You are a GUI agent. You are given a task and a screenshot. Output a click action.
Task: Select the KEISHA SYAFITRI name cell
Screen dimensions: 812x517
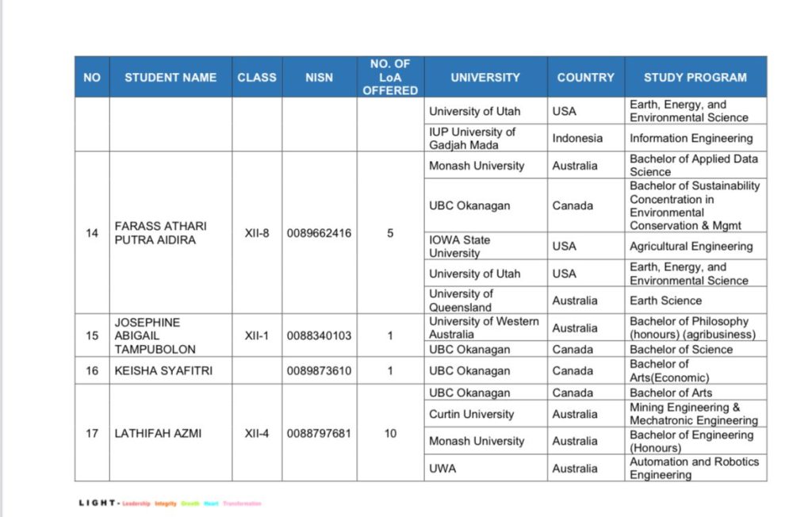(x=163, y=370)
